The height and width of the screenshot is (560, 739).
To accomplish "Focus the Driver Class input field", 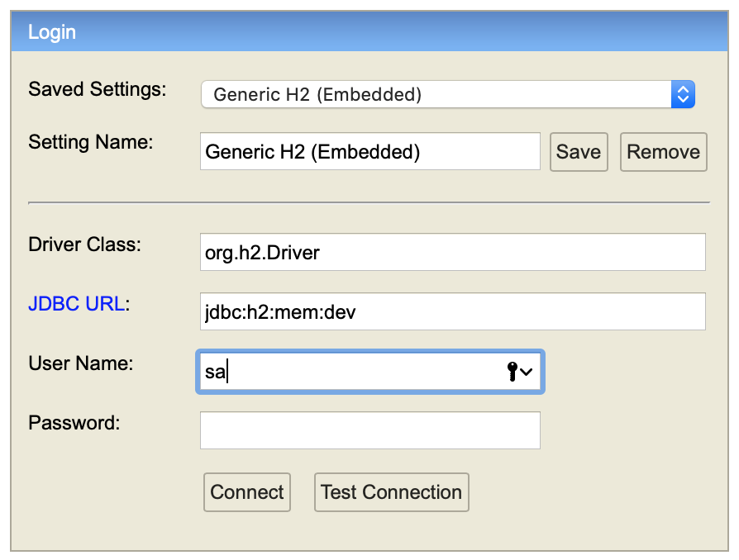I will coord(453,252).
